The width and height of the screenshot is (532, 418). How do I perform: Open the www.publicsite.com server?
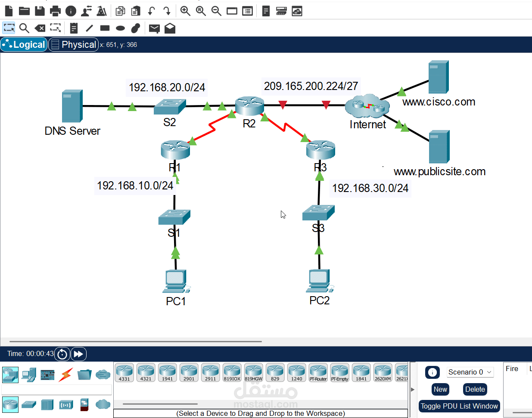click(x=439, y=147)
